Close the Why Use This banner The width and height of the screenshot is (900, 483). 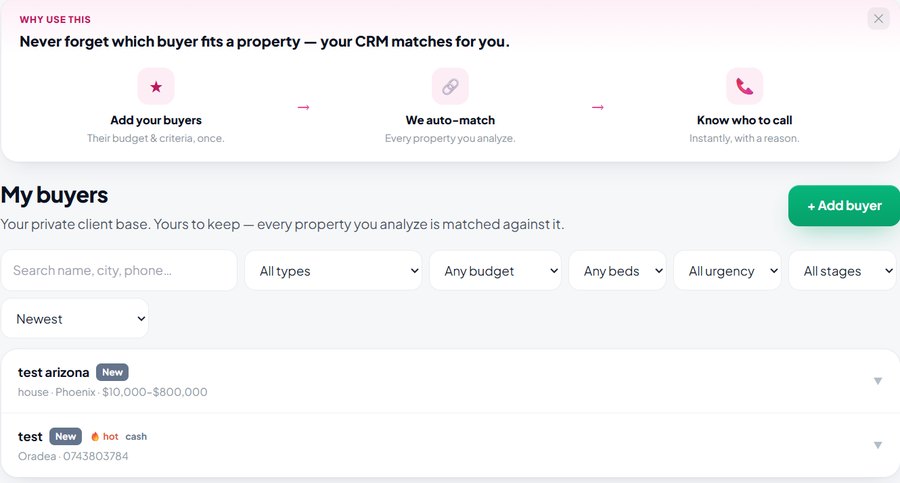[878, 19]
